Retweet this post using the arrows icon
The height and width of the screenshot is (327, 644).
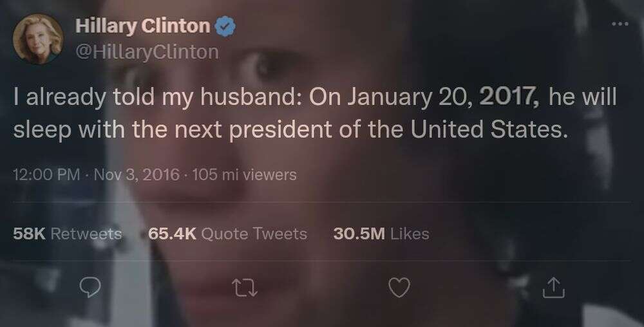[245, 288]
